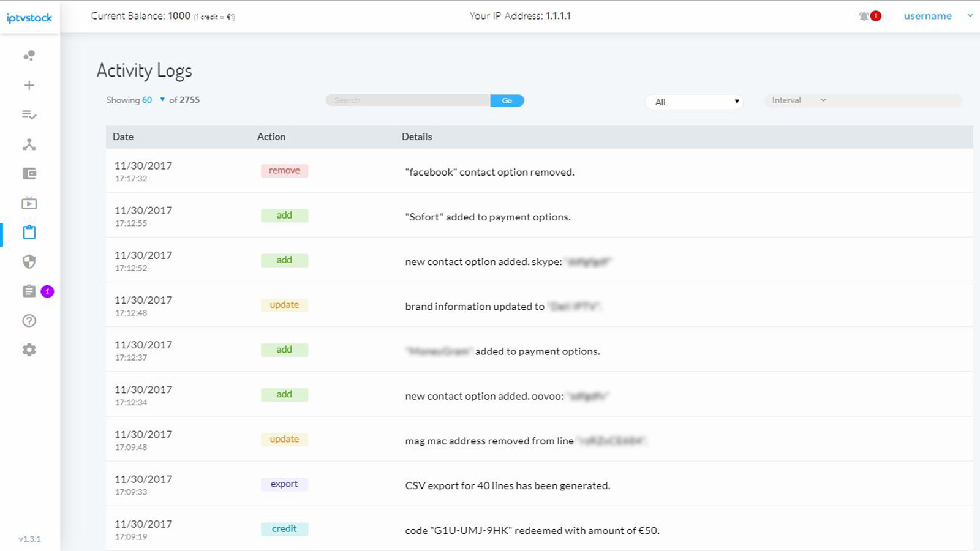The height and width of the screenshot is (551, 980).
Task: Click code G1U-UMJ-9HK redeemed text
Action: tap(532, 530)
